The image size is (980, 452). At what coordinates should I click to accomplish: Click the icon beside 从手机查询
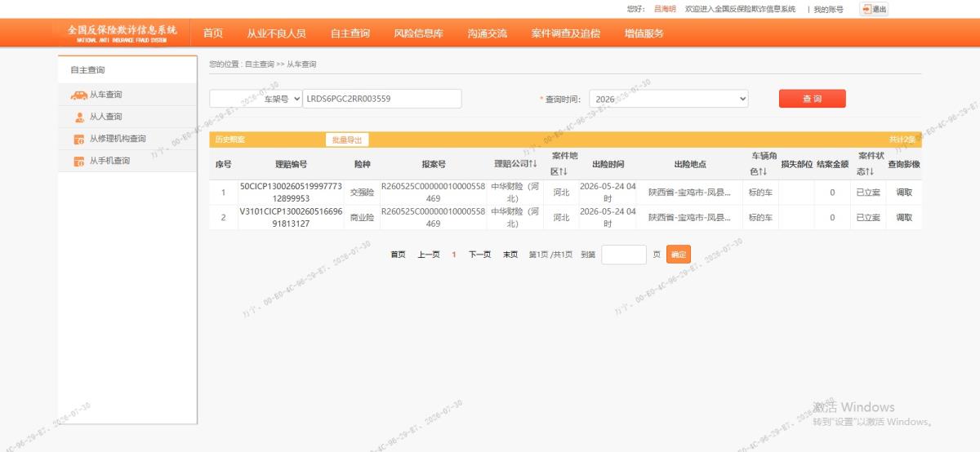(x=79, y=162)
